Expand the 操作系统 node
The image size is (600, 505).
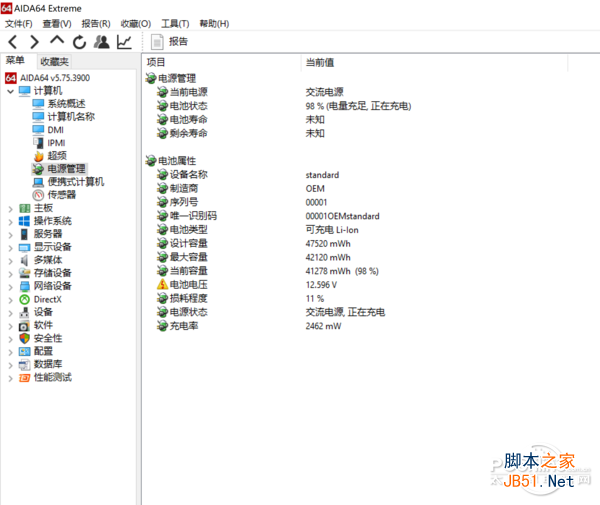pos(11,222)
